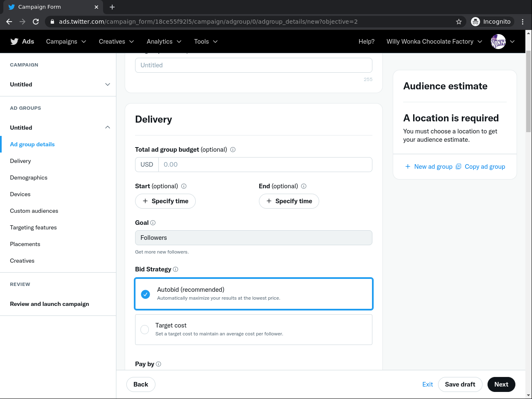Click the USD budget amount field
The image size is (532, 399).
pyautogui.click(x=265, y=165)
